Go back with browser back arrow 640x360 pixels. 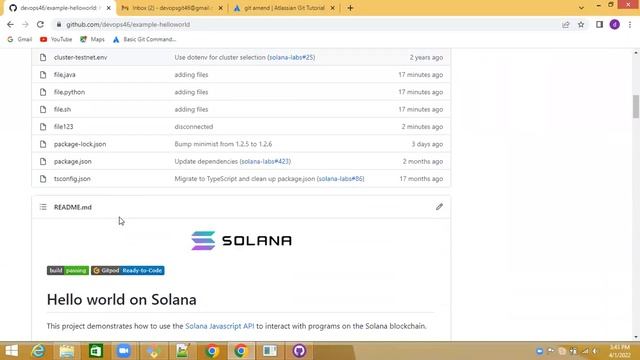(x=10, y=24)
